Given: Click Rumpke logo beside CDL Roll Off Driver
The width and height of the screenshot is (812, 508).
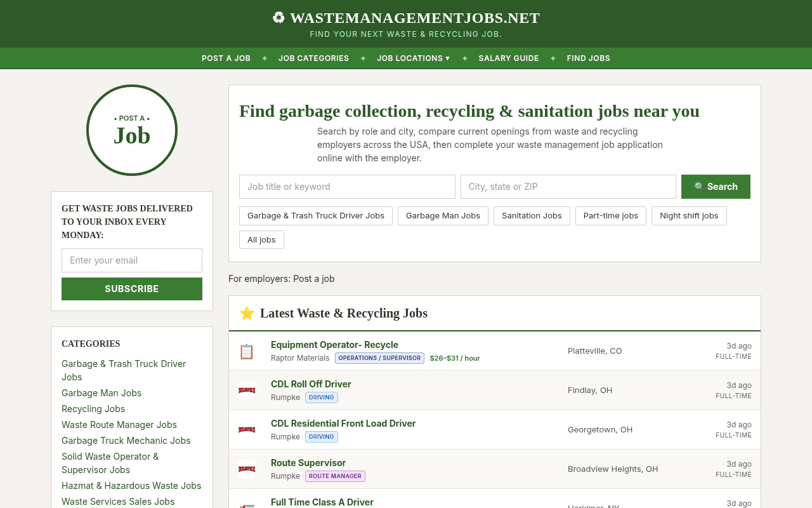Looking at the screenshot, I should click(x=247, y=390).
